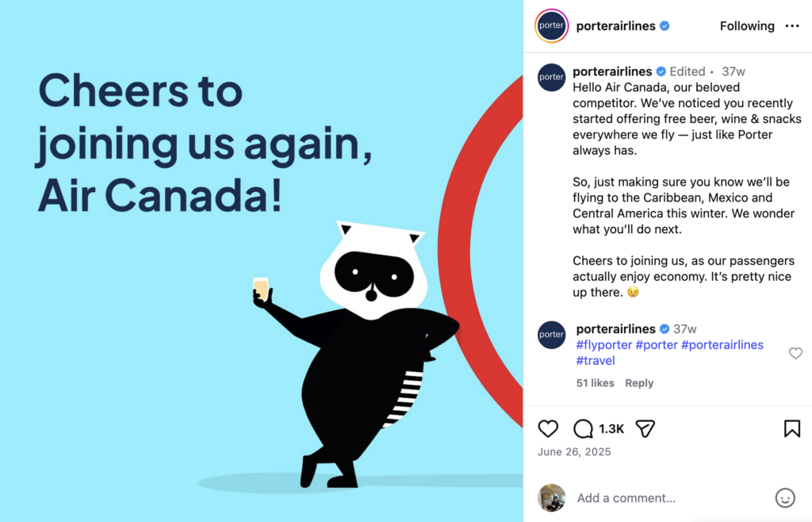Image resolution: width=812 pixels, height=522 pixels.
Task: Open the three-dot more options menu
Action: (x=792, y=26)
